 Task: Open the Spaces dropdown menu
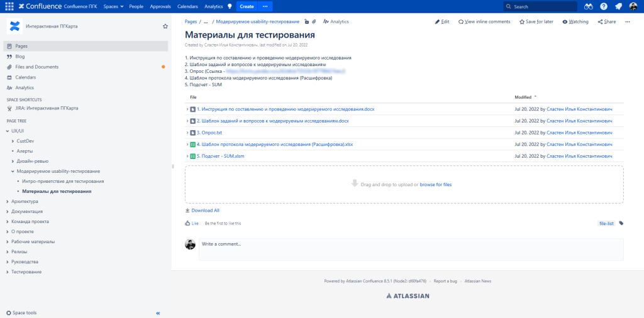point(113,6)
